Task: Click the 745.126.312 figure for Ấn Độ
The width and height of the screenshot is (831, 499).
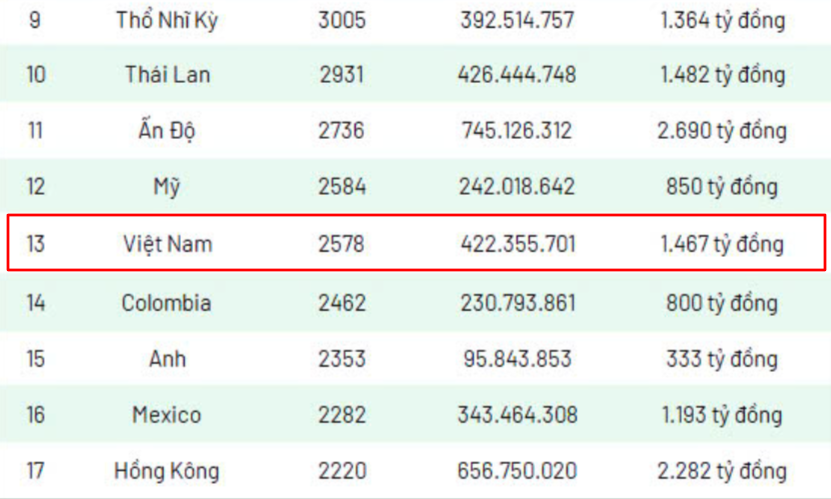Action: [517, 130]
